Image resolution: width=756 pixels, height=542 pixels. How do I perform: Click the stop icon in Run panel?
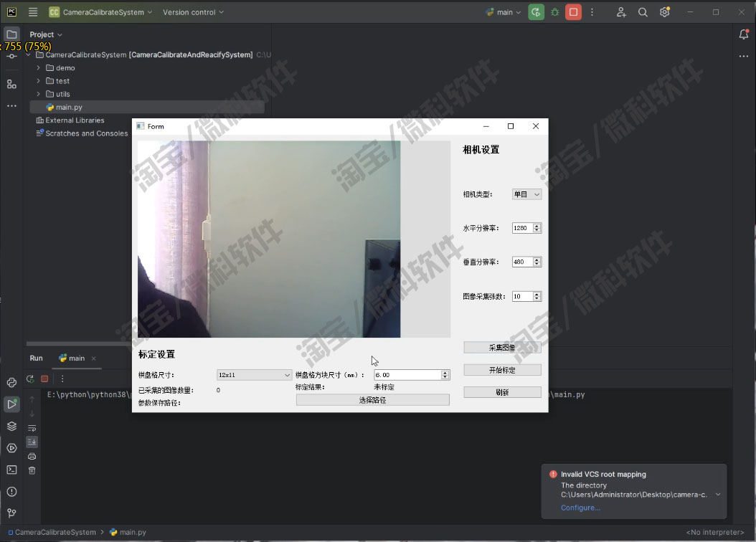pyautogui.click(x=44, y=379)
